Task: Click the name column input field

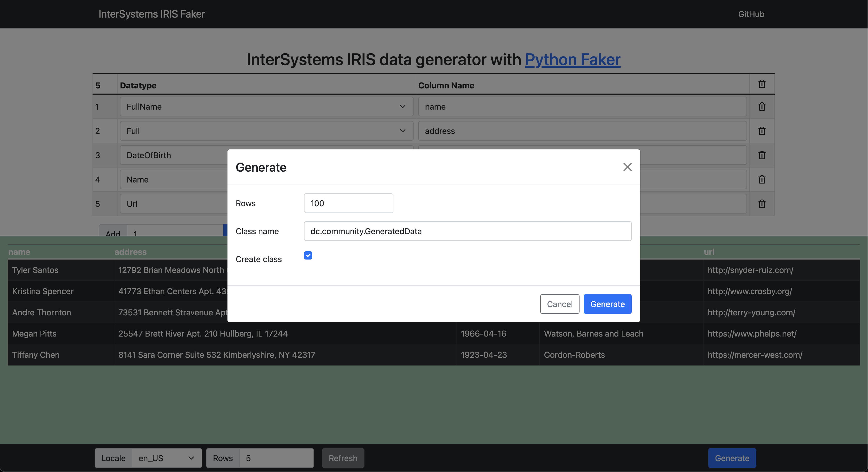Action: (582, 107)
